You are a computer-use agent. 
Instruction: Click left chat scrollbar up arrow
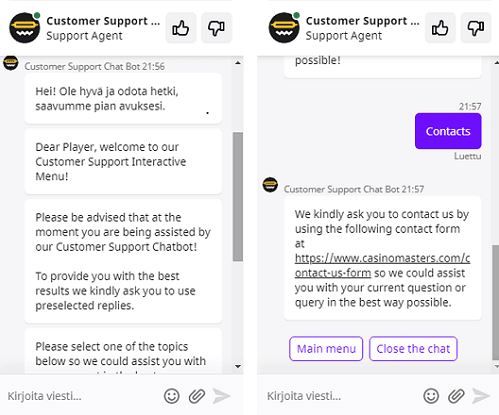coord(238,62)
